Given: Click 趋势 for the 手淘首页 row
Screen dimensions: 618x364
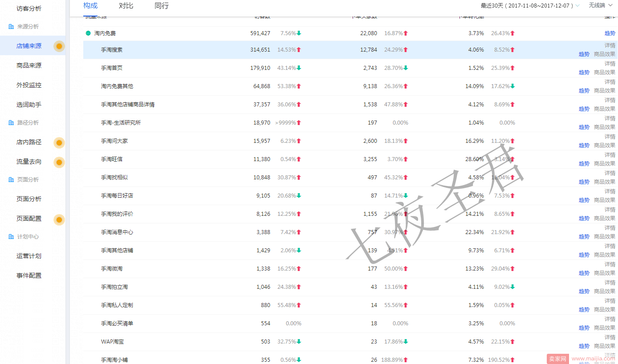Looking at the screenshot, I should coord(584,73).
